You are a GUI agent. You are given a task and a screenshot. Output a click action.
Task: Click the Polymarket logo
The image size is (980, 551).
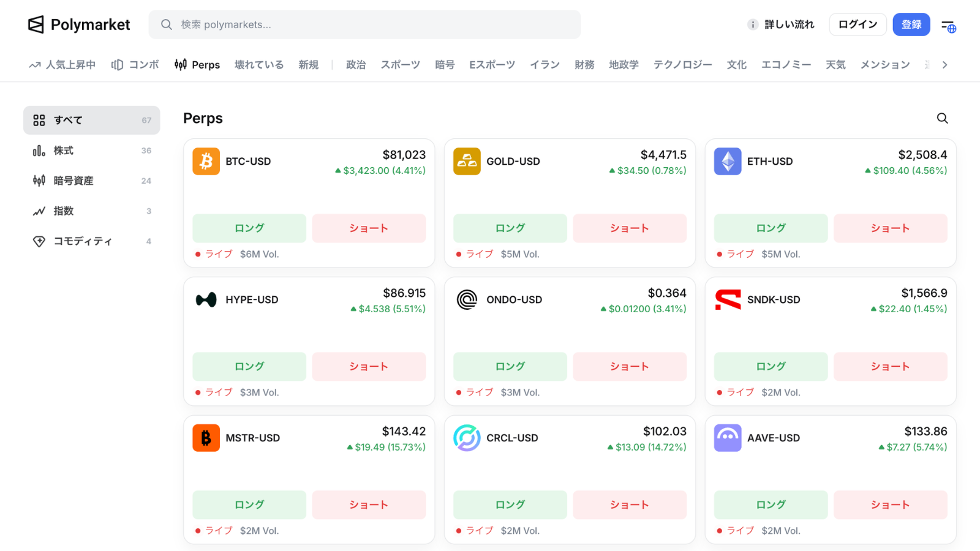[79, 24]
